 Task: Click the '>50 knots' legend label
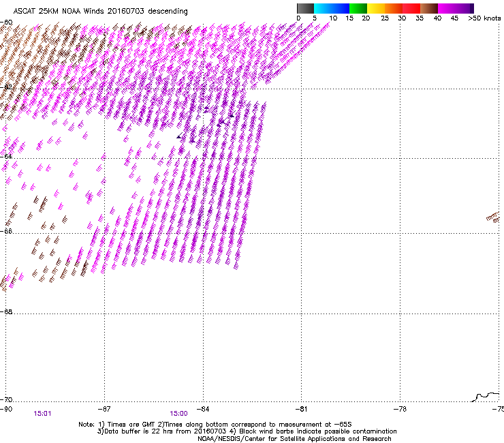pyautogui.click(x=484, y=18)
